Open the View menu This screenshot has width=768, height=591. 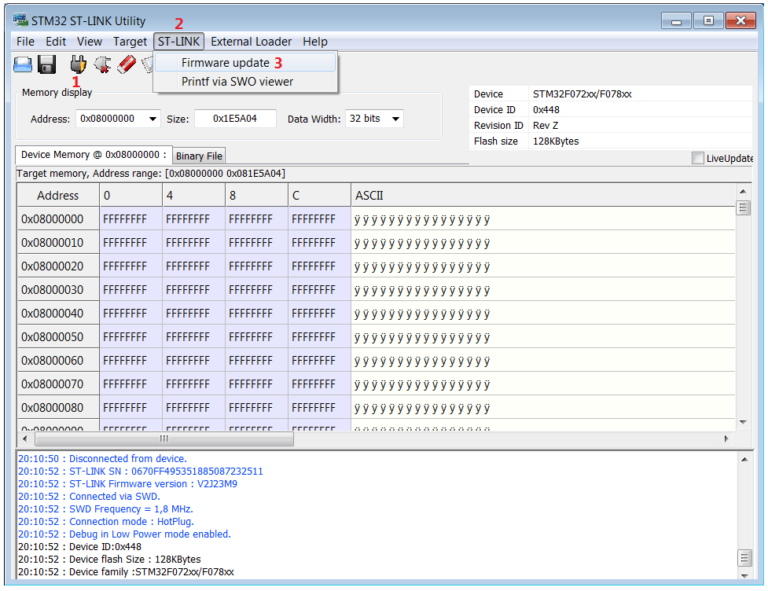pos(90,42)
